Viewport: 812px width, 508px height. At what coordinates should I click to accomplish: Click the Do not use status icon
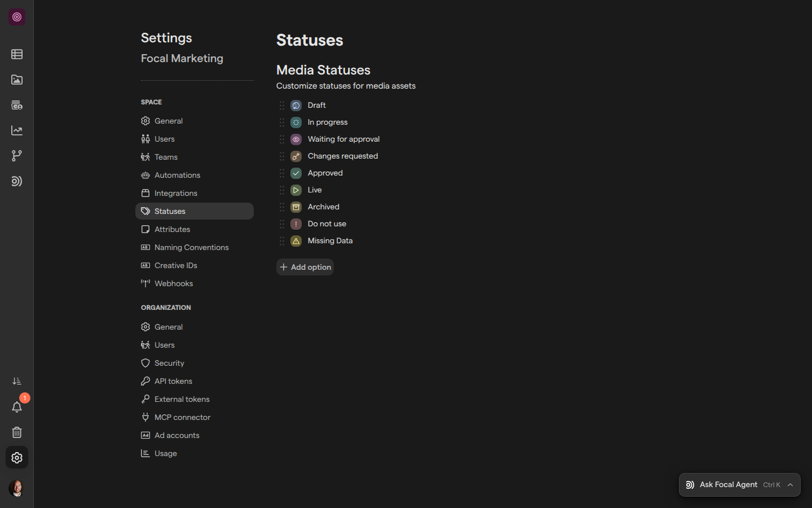296,224
